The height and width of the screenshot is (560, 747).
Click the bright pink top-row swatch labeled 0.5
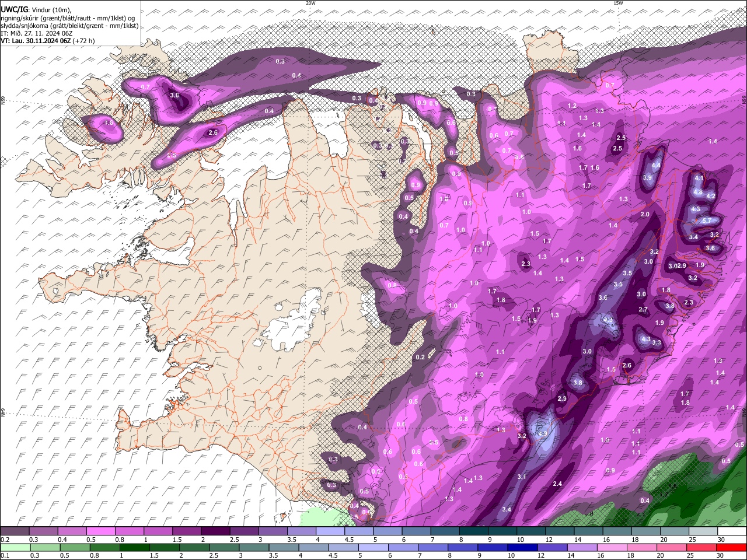100,531
